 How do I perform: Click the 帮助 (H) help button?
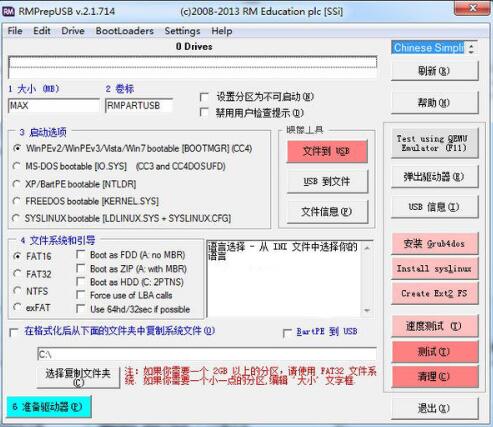(x=434, y=103)
